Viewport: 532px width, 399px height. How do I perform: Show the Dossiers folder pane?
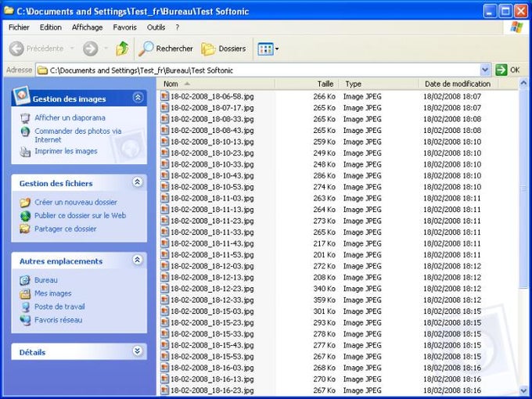(224, 49)
